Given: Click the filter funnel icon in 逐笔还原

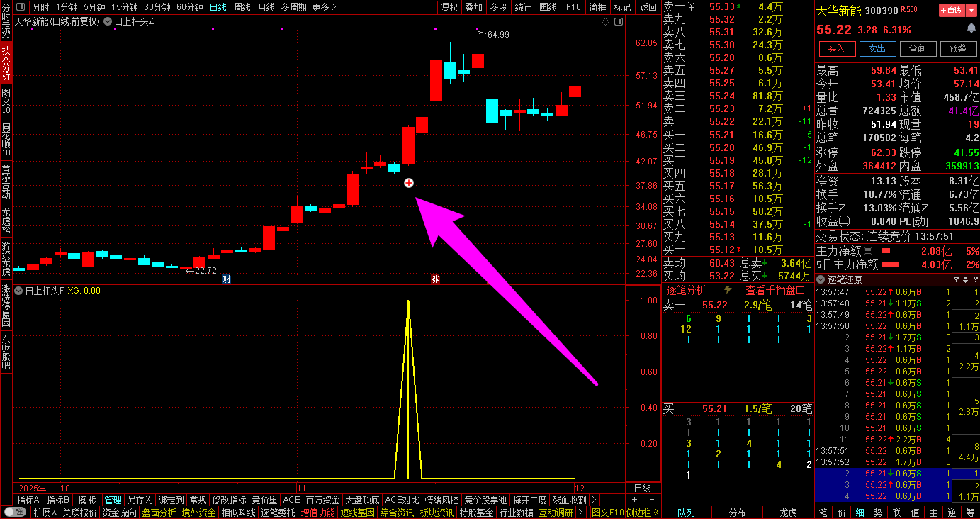Looking at the screenshot, I should pyautogui.click(x=957, y=279).
